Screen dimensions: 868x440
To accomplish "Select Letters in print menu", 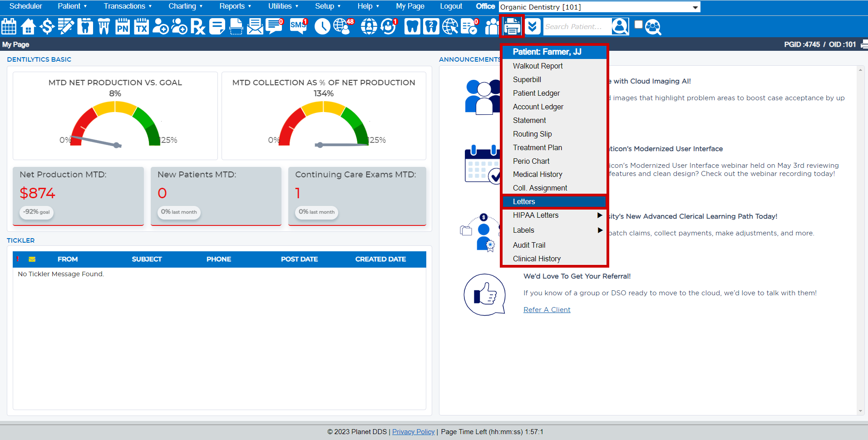I will click(554, 201).
